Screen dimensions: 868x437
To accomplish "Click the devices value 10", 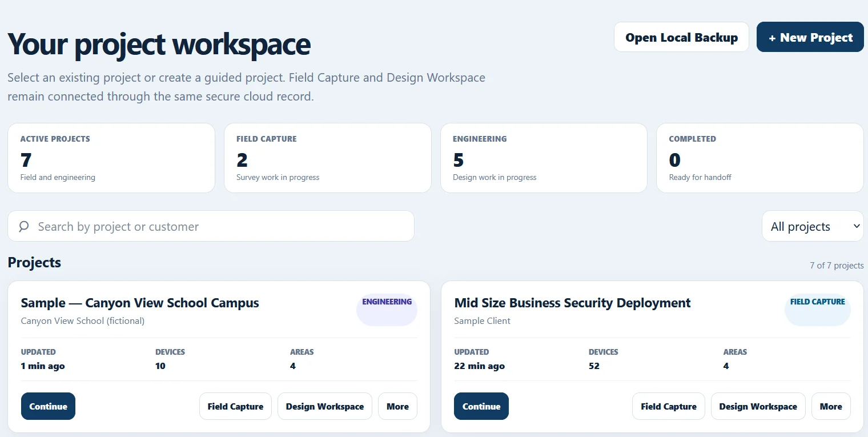I will (x=160, y=366).
